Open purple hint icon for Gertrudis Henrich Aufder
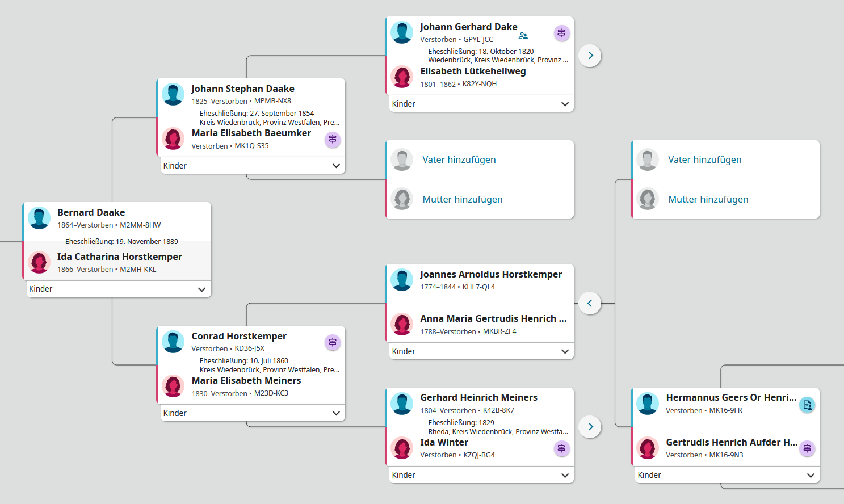 807,448
